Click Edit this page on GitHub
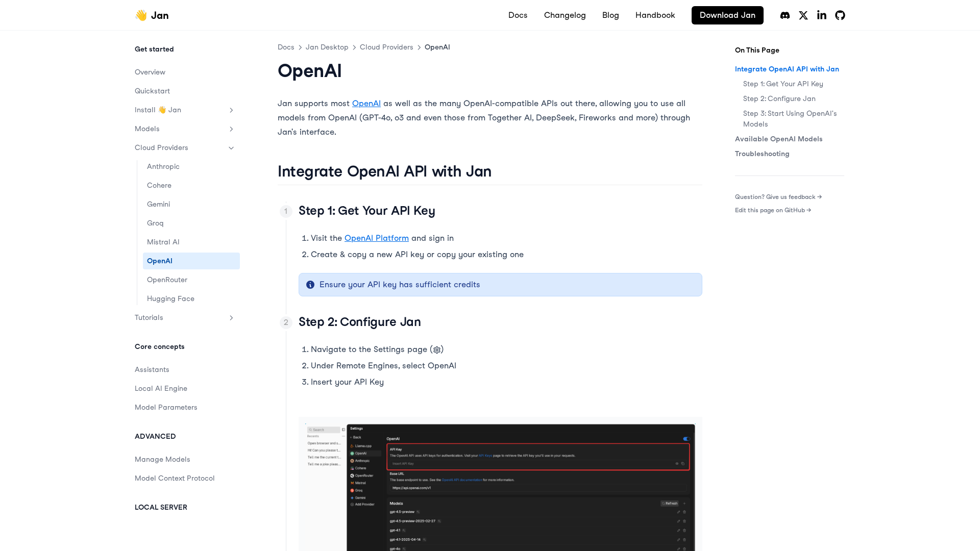980x551 pixels. click(x=773, y=210)
